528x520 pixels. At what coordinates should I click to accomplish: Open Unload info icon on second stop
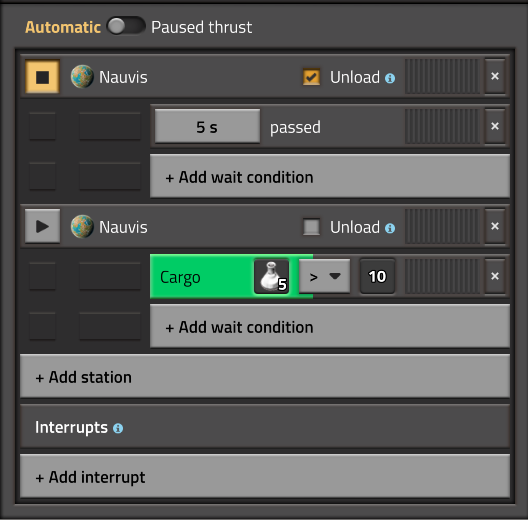click(390, 228)
